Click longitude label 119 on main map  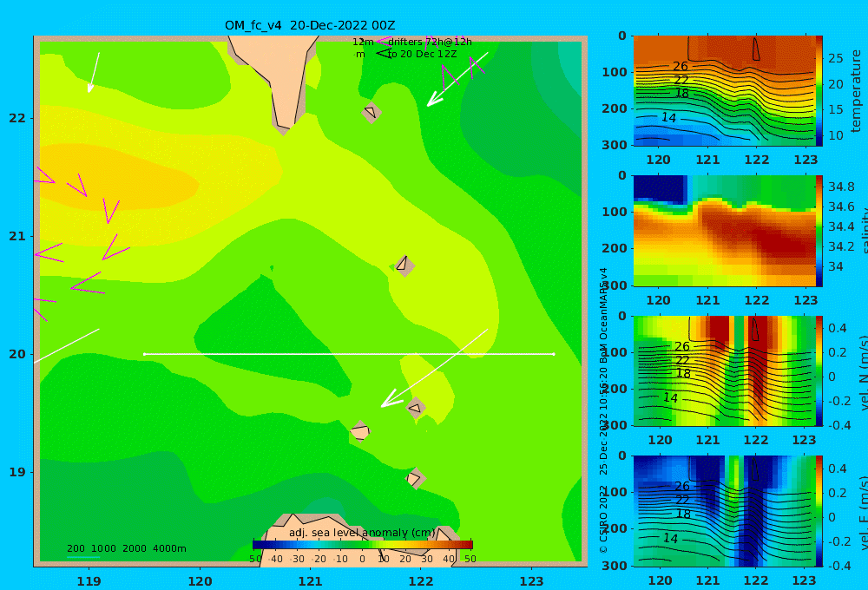point(89,581)
